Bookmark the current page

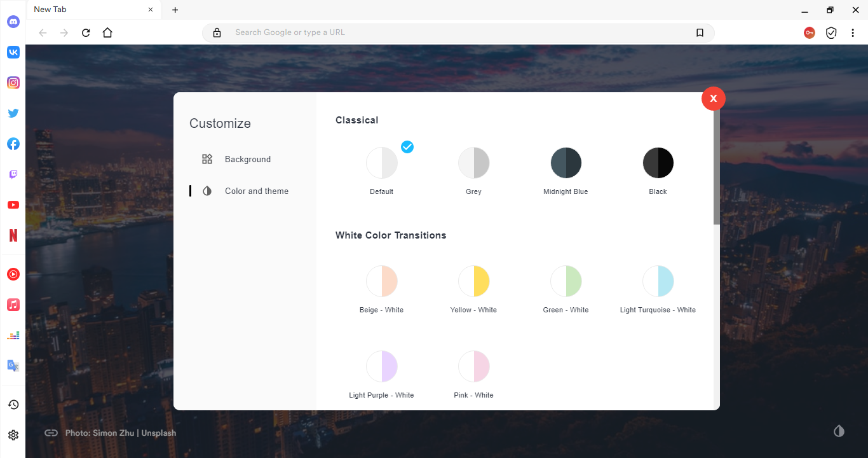(x=700, y=32)
